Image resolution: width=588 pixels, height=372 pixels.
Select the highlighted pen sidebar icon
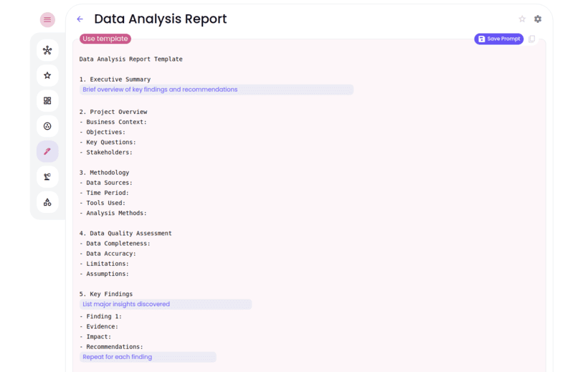(x=47, y=151)
